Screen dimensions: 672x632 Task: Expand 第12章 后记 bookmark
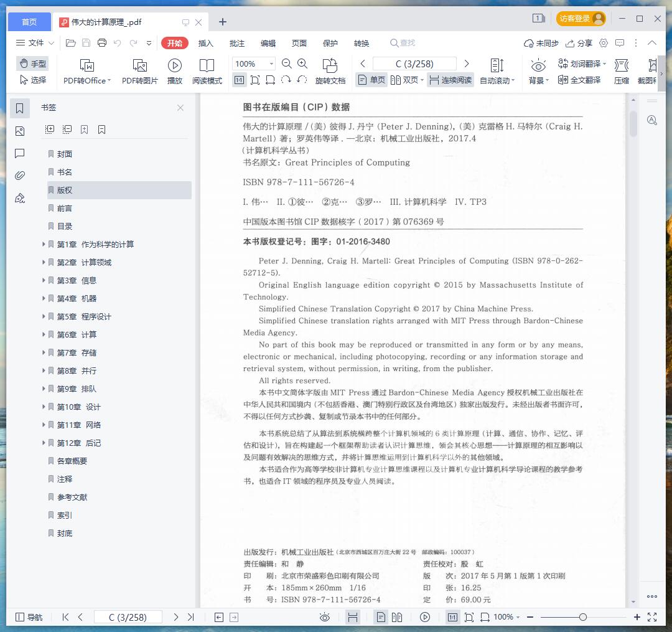[x=44, y=443]
